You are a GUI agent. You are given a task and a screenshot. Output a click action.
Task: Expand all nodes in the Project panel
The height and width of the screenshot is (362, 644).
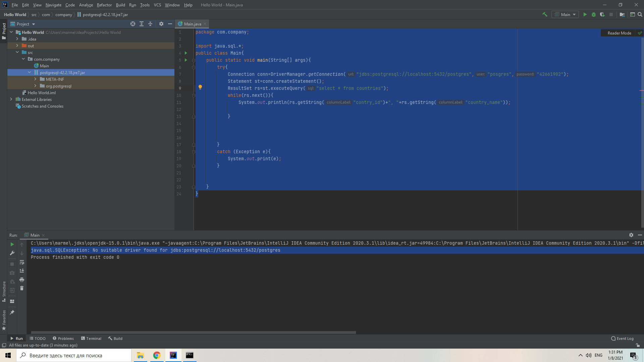tap(142, 24)
